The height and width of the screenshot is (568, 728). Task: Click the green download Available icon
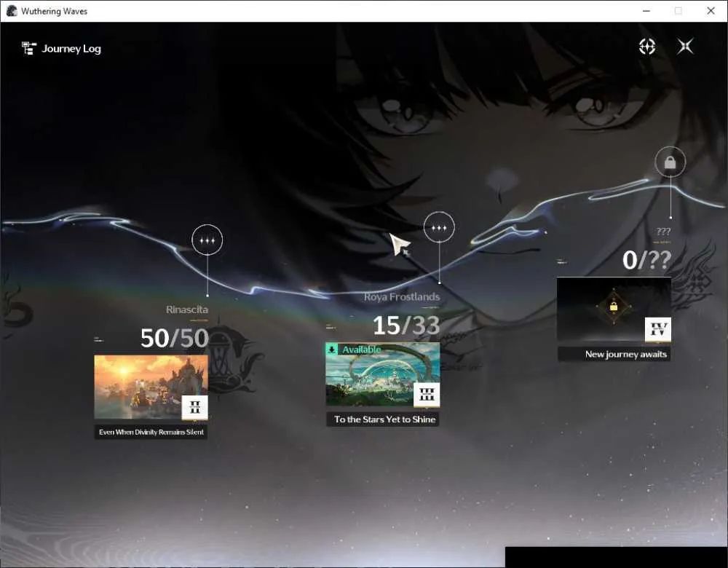pyautogui.click(x=331, y=350)
